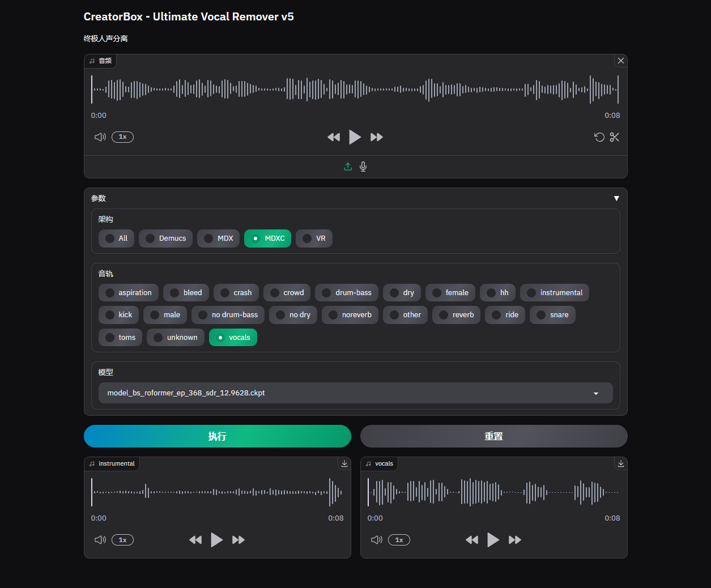Choose the no drum-bass stem
This screenshot has height=588, width=711.
pos(228,315)
